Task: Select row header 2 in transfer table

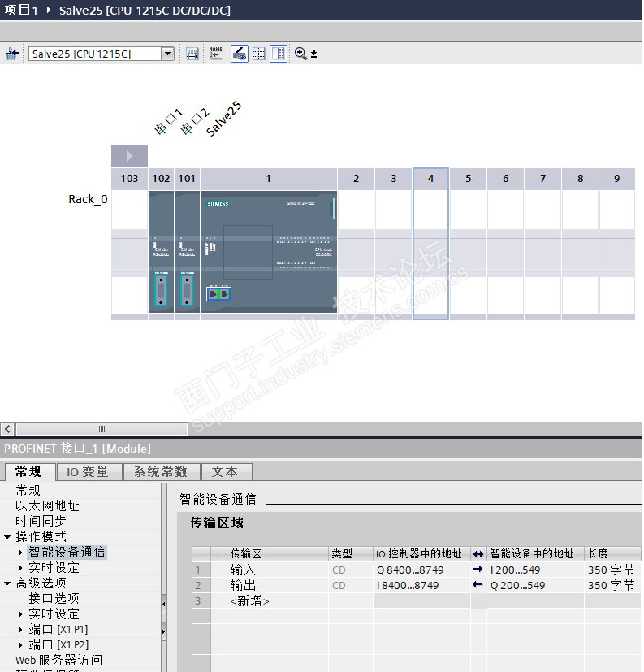Action: click(201, 585)
